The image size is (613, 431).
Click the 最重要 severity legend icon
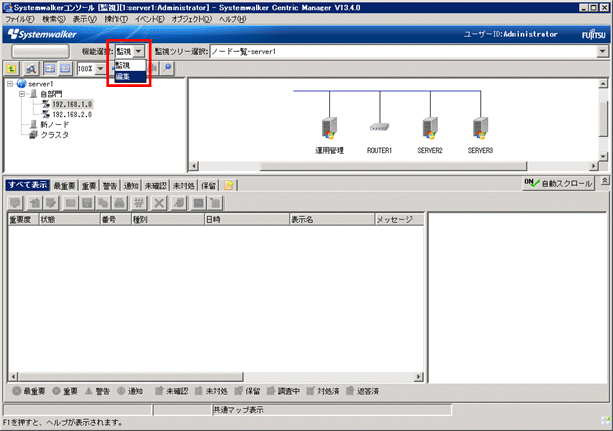pos(16,391)
